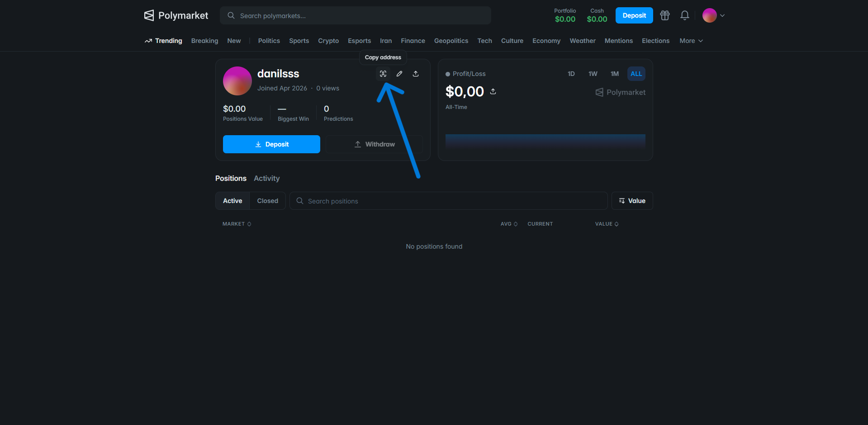Open the Mentions category
Image resolution: width=868 pixels, height=425 pixels.
(x=619, y=41)
